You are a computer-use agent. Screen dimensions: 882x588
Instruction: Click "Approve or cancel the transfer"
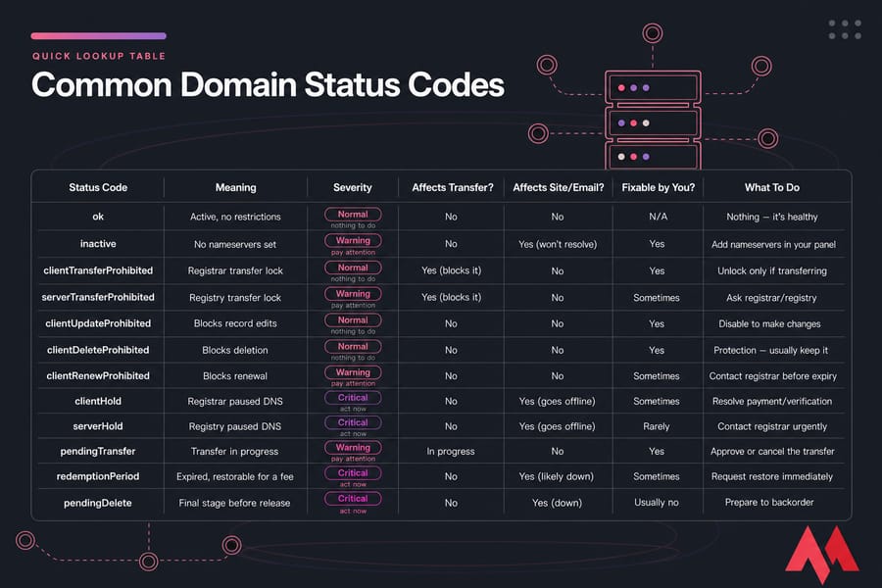[x=772, y=451]
